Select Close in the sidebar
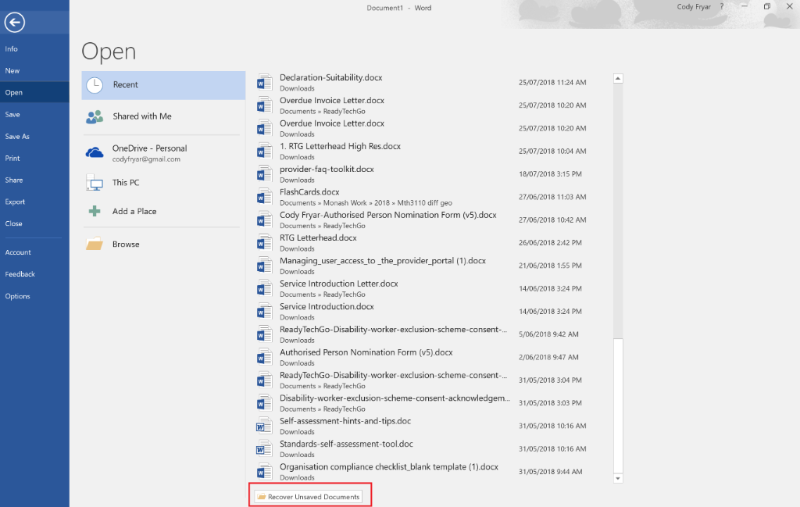The width and height of the screenshot is (800, 507). tap(34, 224)
